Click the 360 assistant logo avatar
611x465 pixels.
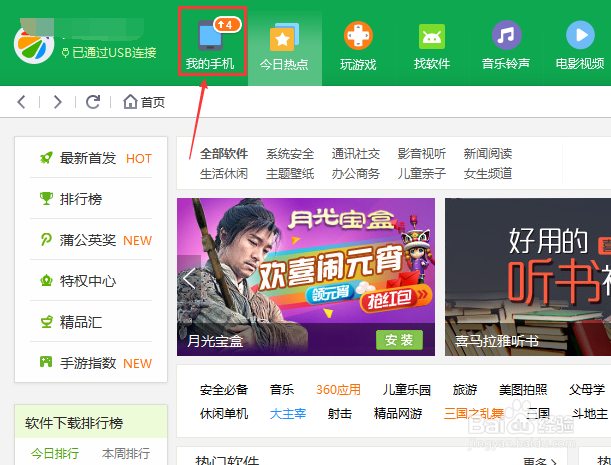(34, 44)
